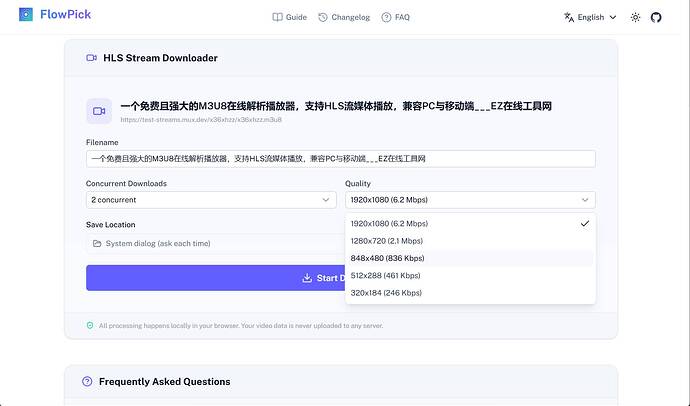Image resolution: width=690 pixels, height=406 pixels.
Task: Click the question mark icon by Frequently Asked Questions
Action: (x=87, y=381)
